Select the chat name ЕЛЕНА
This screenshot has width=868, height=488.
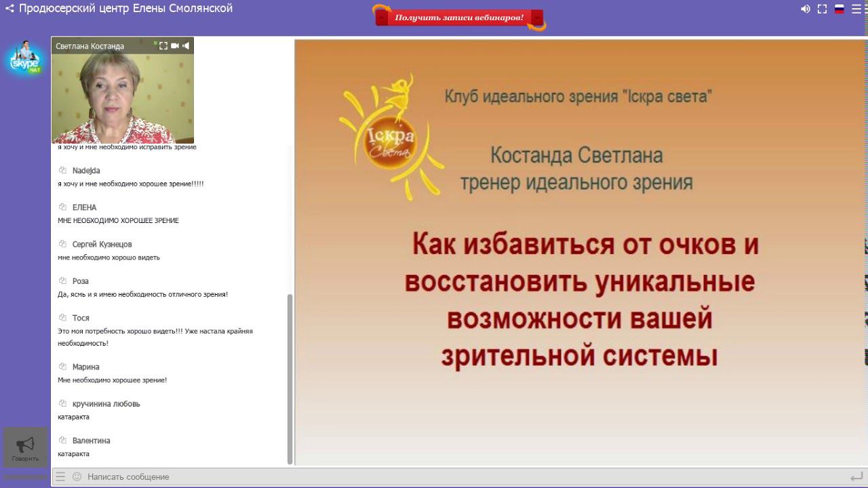coord(85,207)
